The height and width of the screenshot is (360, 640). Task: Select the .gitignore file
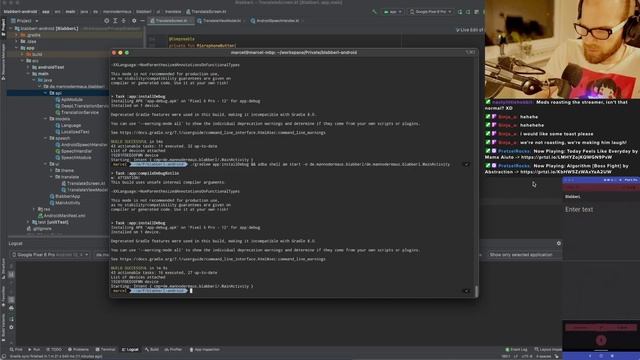[x=39, y=229]
